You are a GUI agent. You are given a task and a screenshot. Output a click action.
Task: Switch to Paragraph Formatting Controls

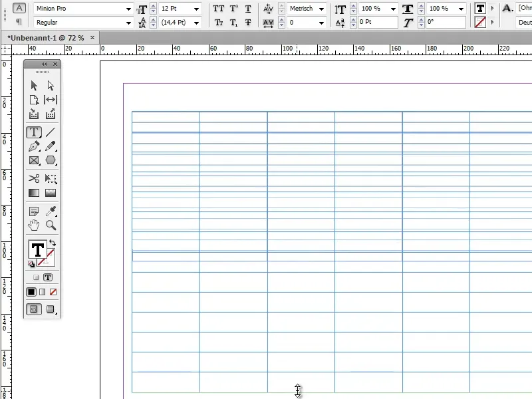pyautogui.click(x=19, y=22)
